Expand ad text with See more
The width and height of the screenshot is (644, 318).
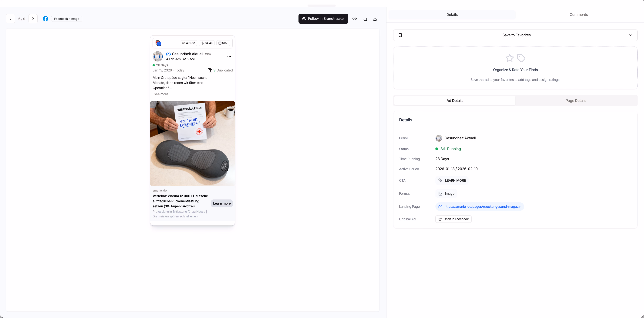161,94
